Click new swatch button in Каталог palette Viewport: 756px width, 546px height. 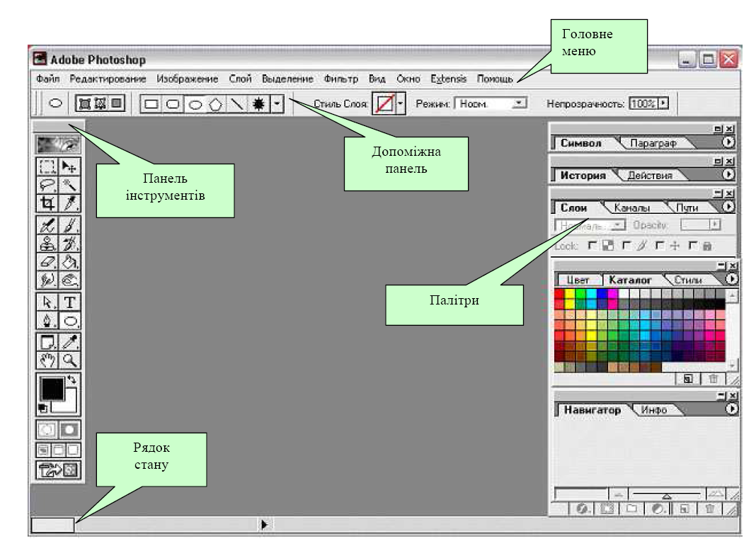(688, 379)
